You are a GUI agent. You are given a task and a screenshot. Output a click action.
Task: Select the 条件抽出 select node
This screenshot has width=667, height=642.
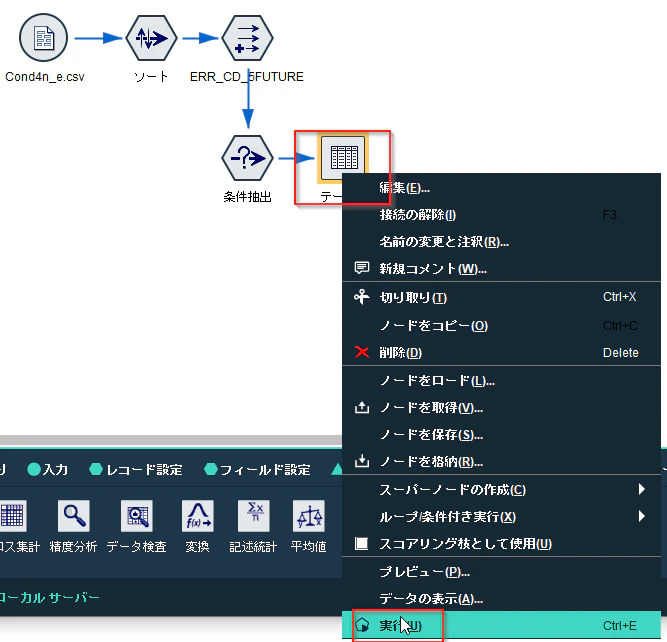[x=247, y=158]
